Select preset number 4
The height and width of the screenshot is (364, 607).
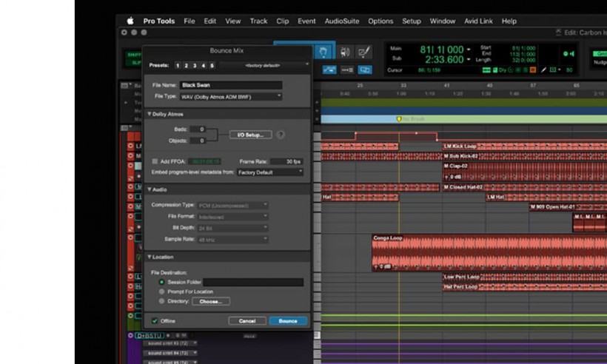[x=204, y=65]
